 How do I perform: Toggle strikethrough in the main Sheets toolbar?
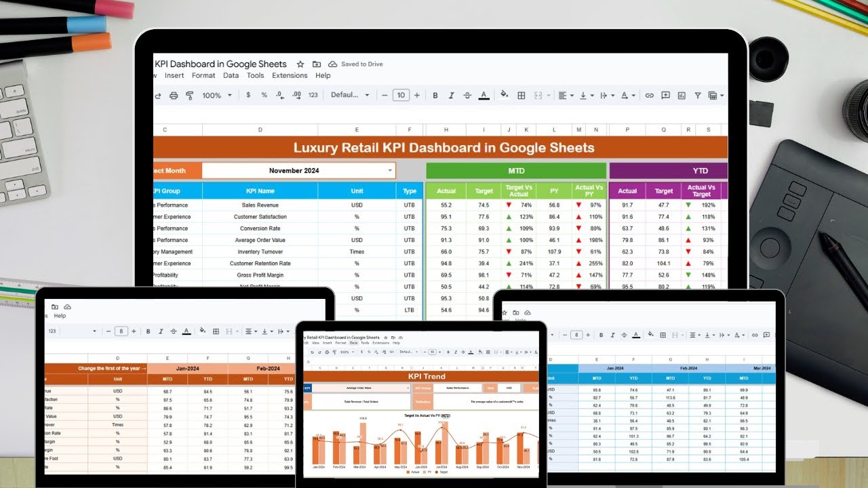click(467, 96)
